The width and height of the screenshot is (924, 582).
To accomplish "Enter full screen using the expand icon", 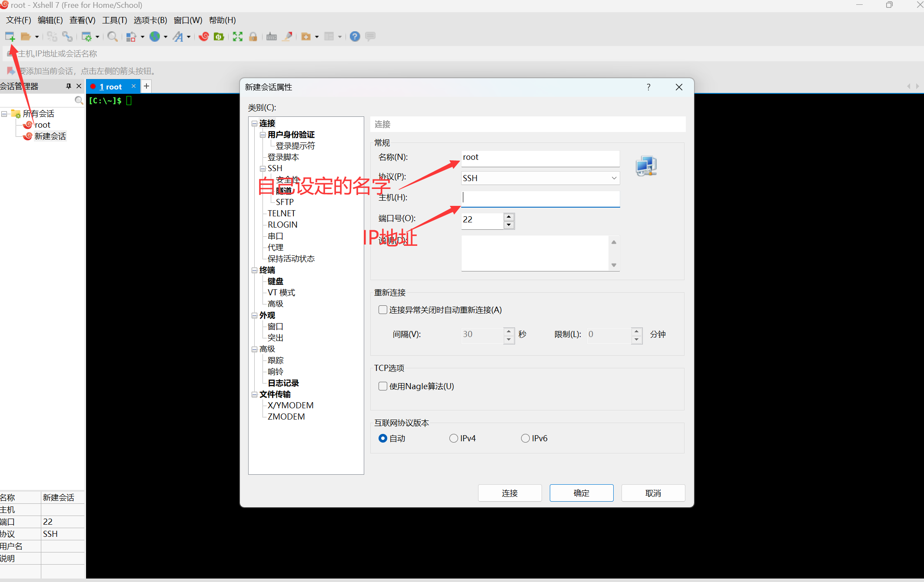I will pos(238,36).
